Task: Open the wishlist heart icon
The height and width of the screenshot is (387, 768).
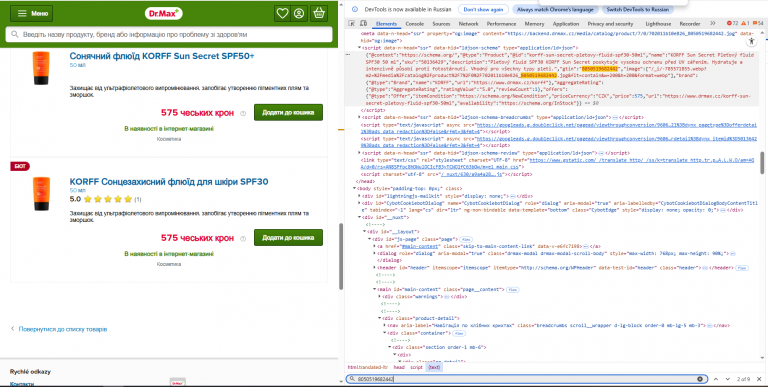Action: click(x=282, y=13)
